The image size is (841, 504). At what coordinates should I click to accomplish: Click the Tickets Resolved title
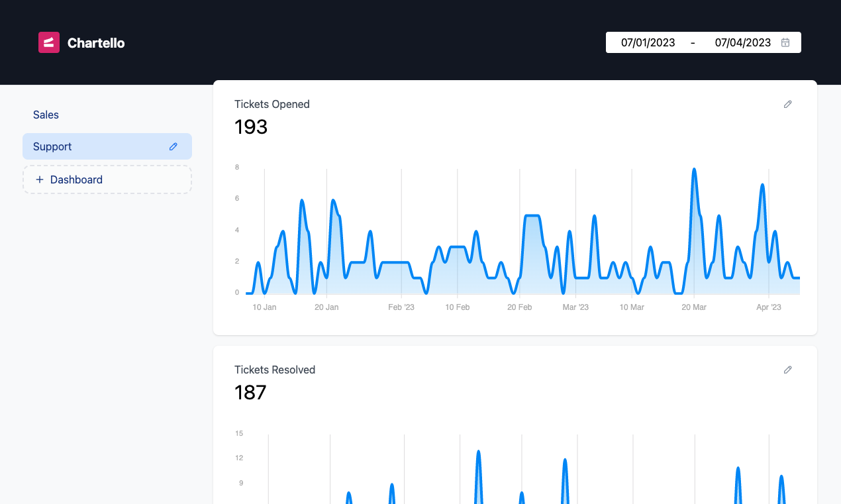point(275,370)
